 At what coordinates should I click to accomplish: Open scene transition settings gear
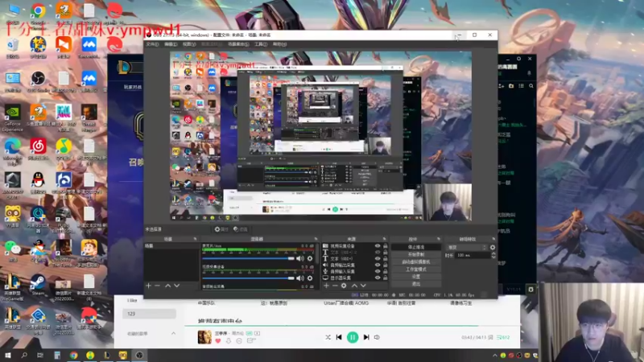click(x=493, y=248)
